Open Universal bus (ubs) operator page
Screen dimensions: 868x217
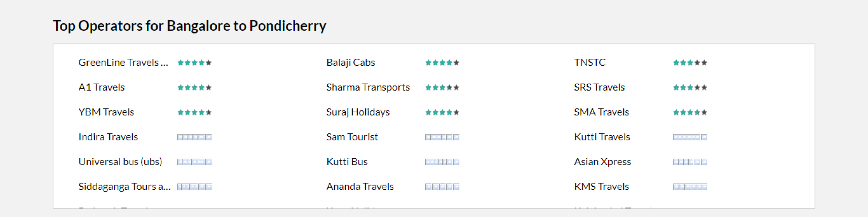click(120, 162)
